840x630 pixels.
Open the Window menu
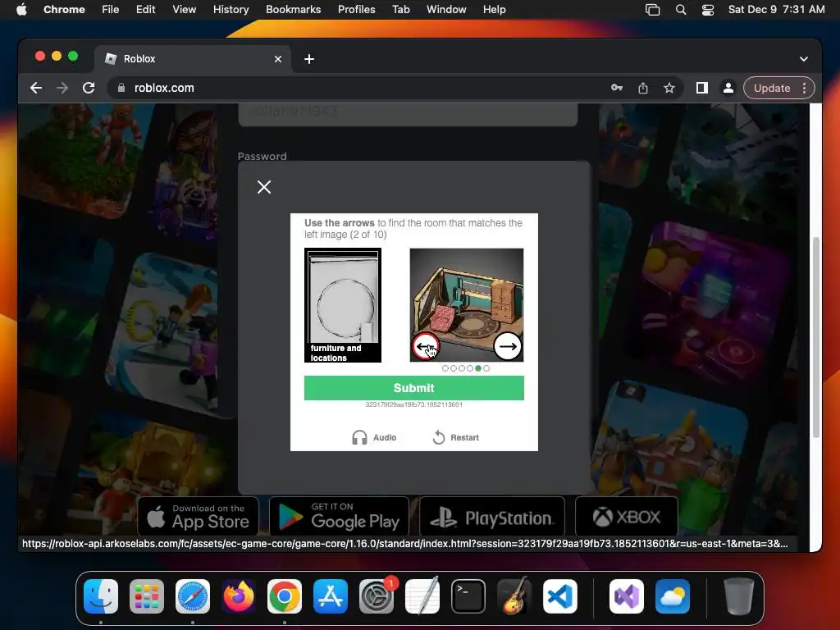click(x=446, y=10)
